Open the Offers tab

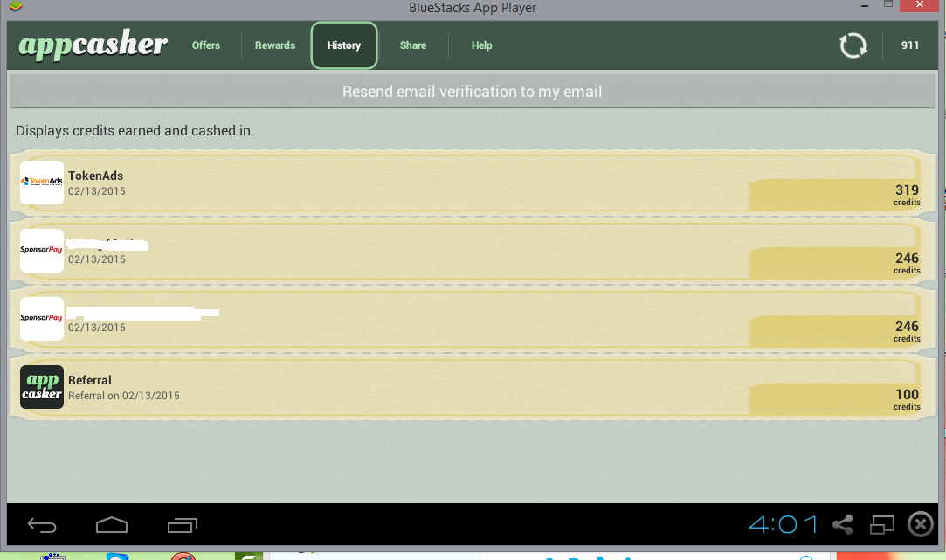point(206,45)
